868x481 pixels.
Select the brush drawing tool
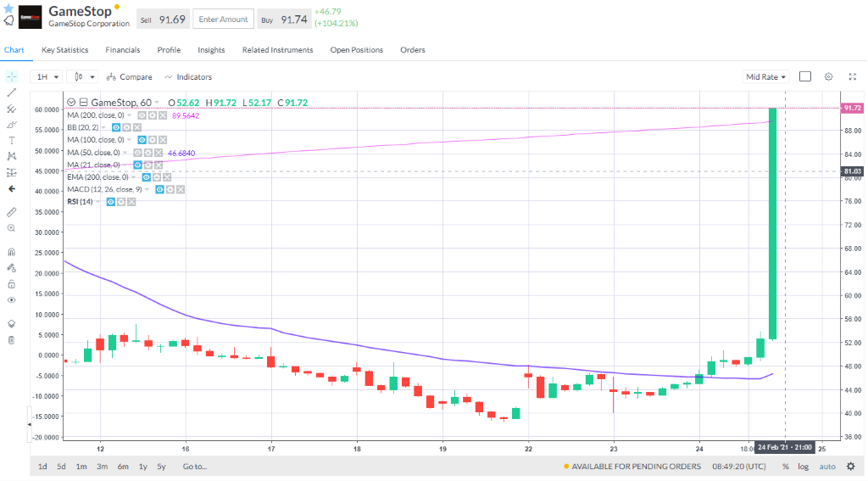coord(11,125)
